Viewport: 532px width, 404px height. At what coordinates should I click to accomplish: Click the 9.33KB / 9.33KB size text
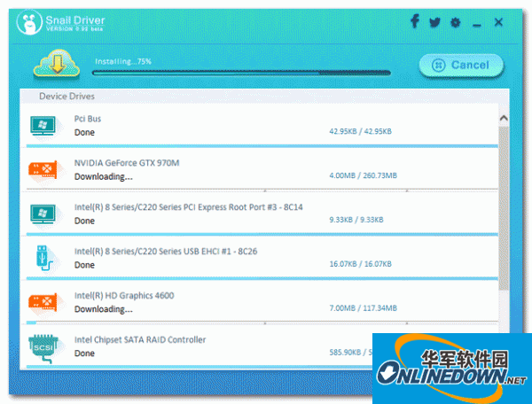coord(356,220)
